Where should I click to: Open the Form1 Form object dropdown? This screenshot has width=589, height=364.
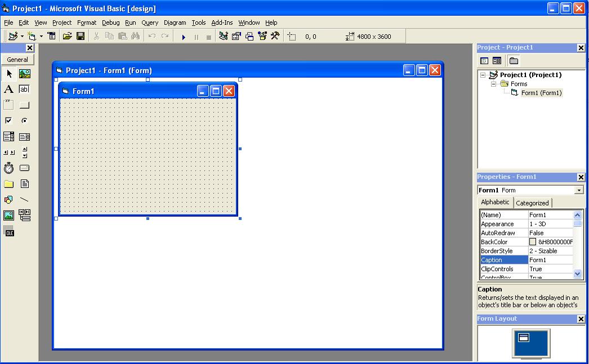[579, 190]
